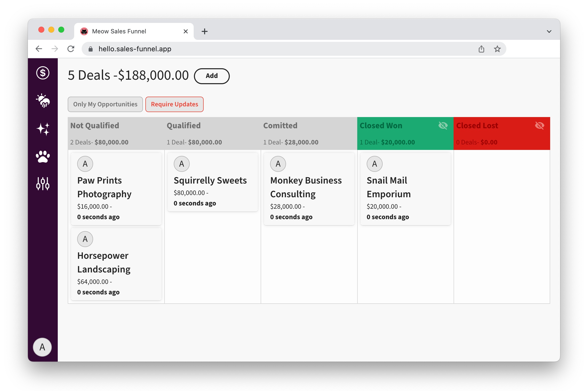Hide the Closed Won column
The width and height of the screenshot is (588, 391).
tap(443, 126)
